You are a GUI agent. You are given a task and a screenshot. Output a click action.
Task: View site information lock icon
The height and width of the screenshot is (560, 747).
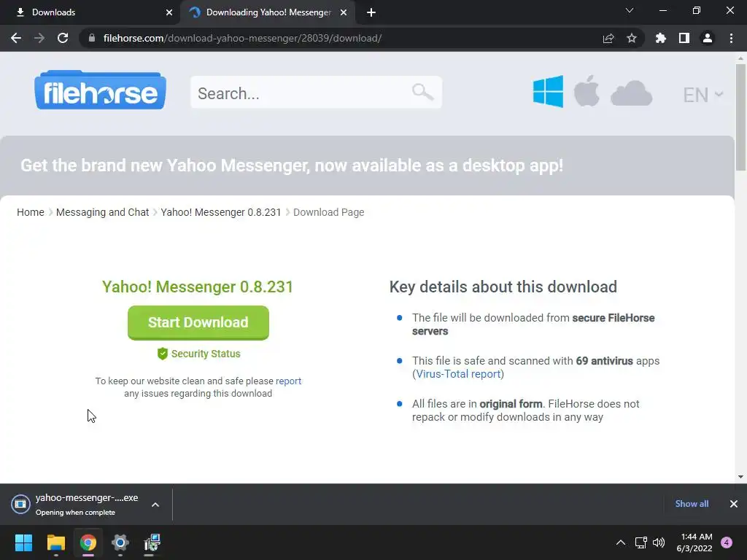(x=92, y=38)
